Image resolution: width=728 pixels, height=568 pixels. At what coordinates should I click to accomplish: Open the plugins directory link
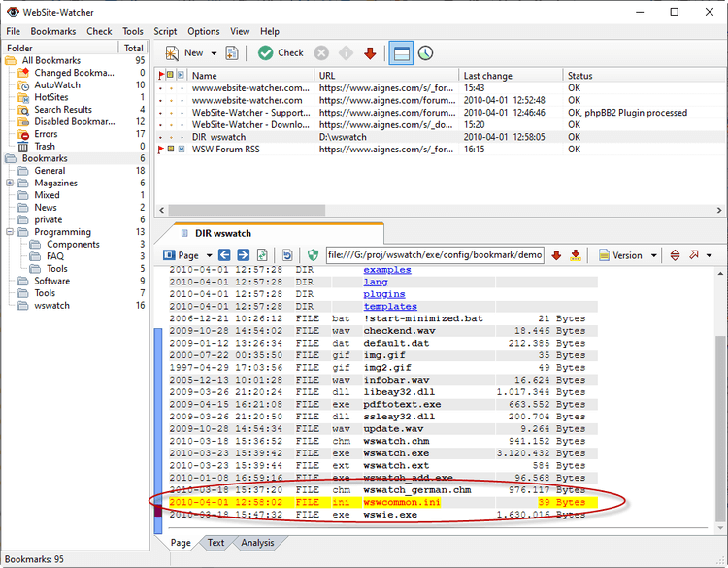[383, 294]
